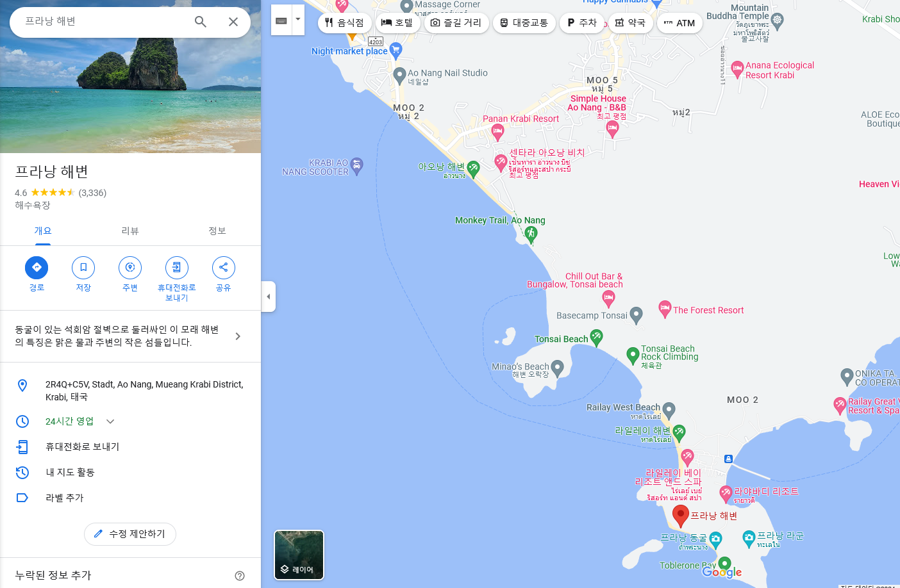Switch to the 정보 tab

point(217,231)
